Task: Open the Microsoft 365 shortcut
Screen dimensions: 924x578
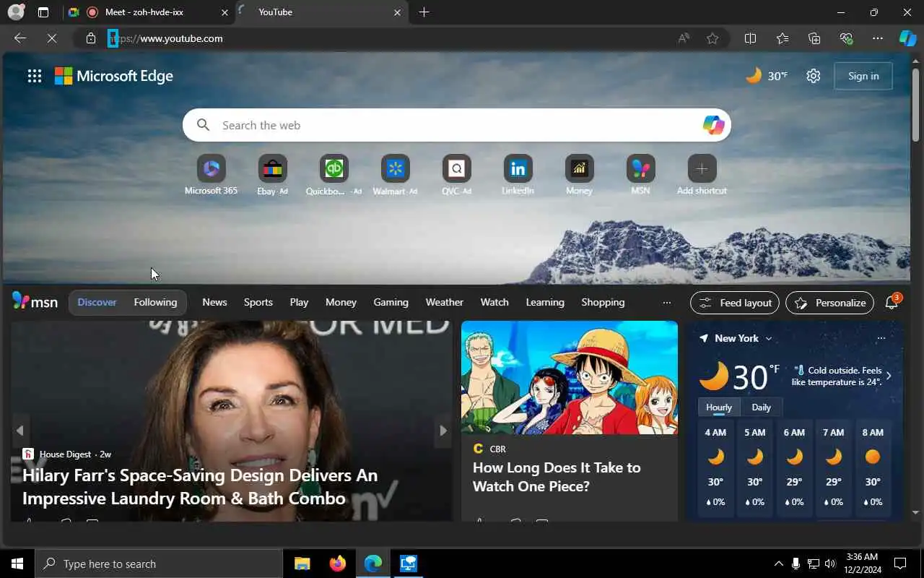Action: (211, 175)
